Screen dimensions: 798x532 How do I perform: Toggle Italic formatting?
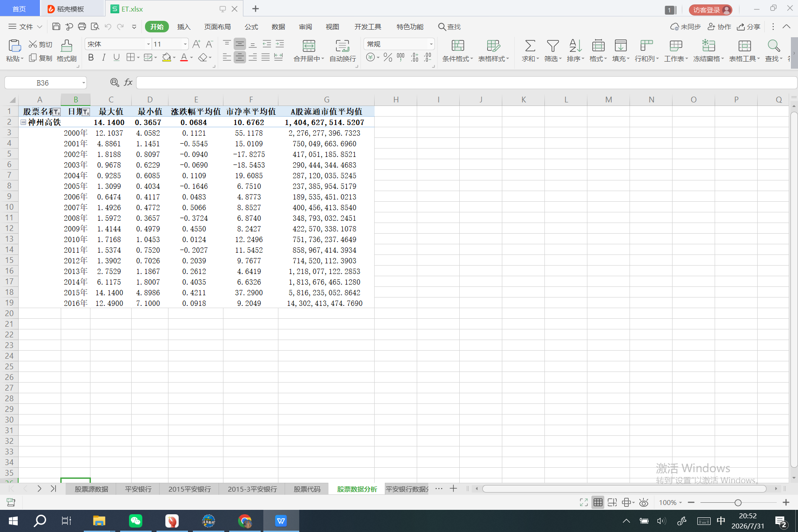pyautogui.click(x=104, y=57)
